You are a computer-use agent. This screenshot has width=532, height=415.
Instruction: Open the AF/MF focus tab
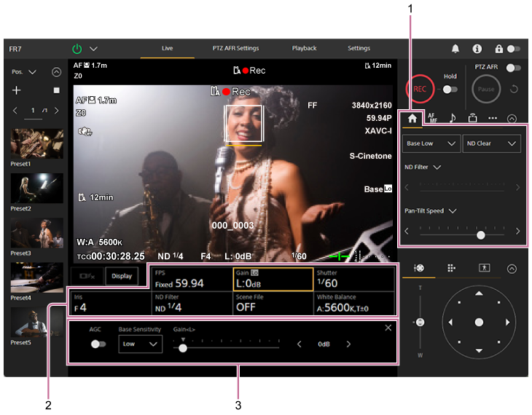point(432,117)
